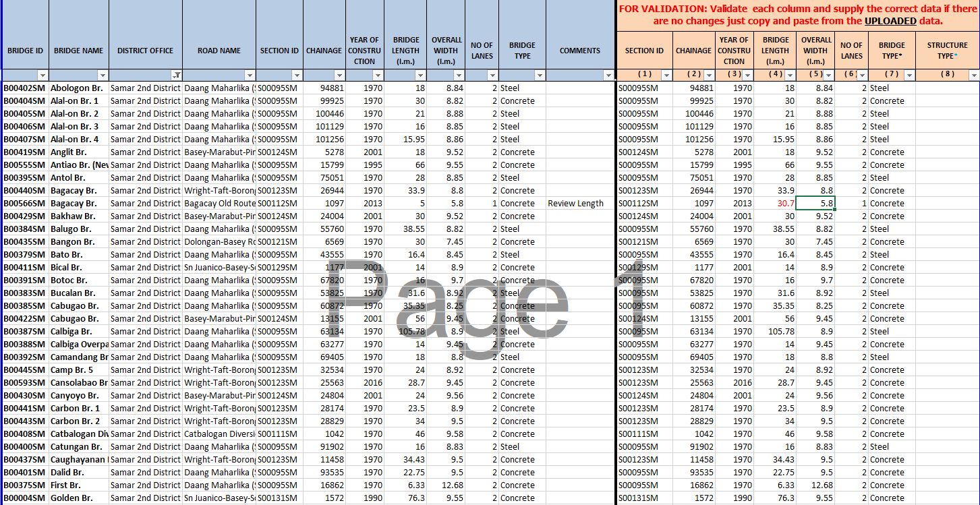Open the filtered DISTRICT OFFICE dropdown button
Image resolution: width=980 pixels, height=505 pixels.
tap(176, 76)
